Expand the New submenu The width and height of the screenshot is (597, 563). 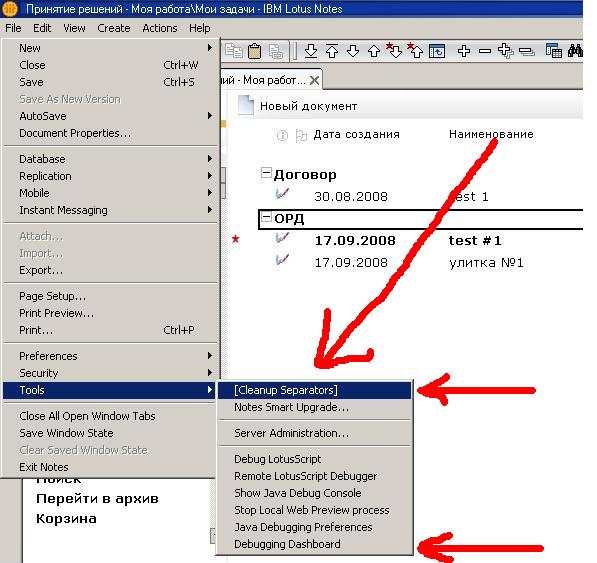tap(110, 48)
